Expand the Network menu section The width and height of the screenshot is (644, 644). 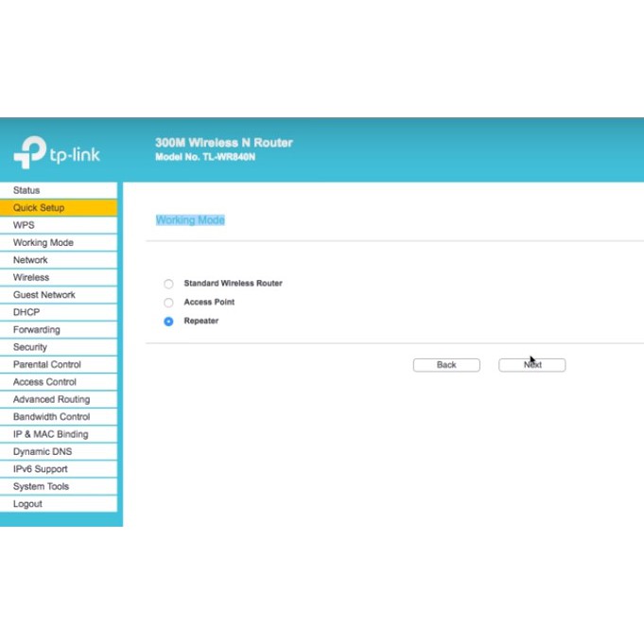click(30, 260)
